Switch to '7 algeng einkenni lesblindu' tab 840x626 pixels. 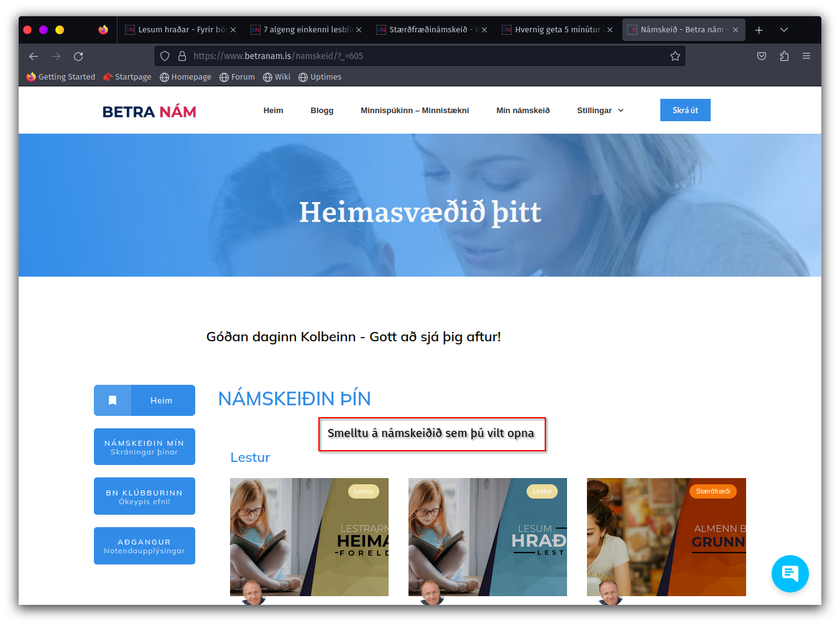pyautogui.click(x=306, y=30)
